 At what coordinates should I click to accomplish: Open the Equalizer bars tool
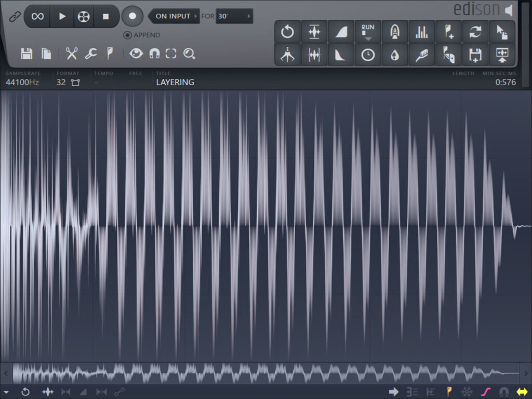[x=421, y=32]
